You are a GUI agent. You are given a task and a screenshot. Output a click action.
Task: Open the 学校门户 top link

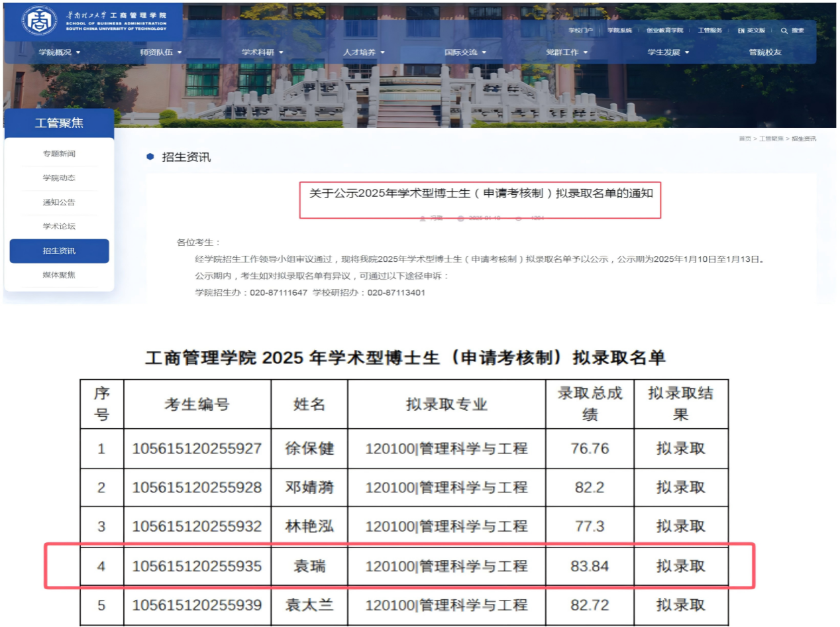pos(580,30)
